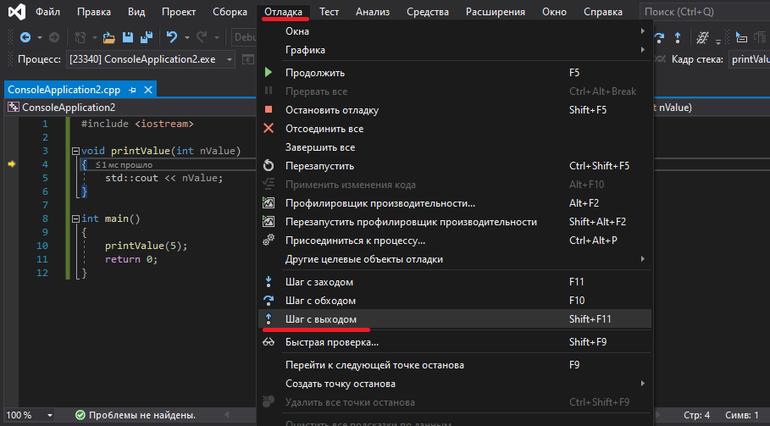Expand the Графика submenu
Screen dimensions: 770x426
455,50
